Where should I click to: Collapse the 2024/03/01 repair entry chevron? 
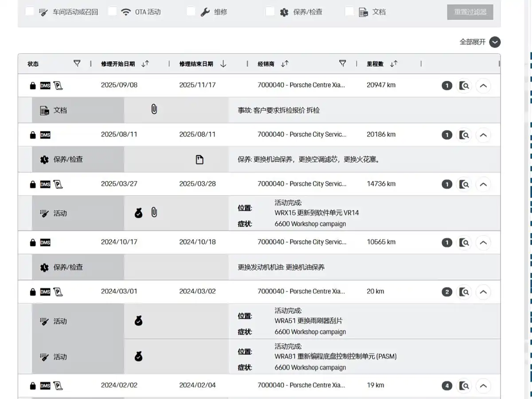pyautogui.click(x=483, y=292)
